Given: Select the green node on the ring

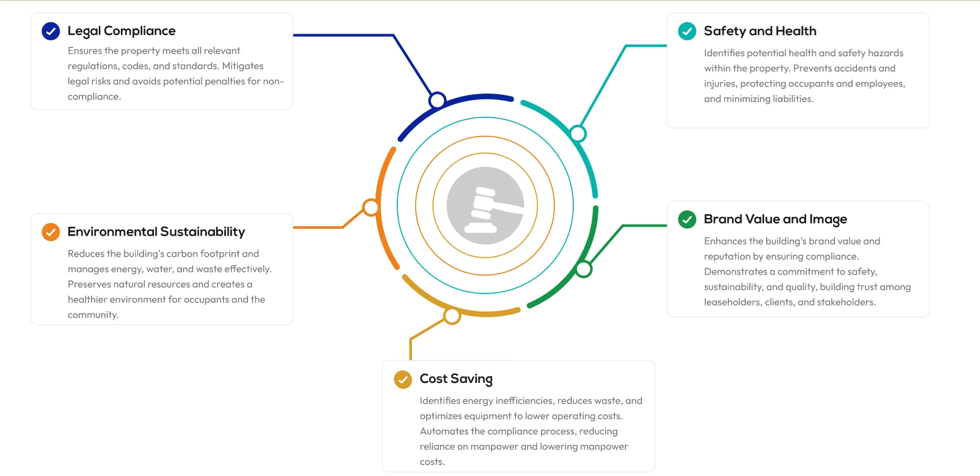Looking at the screenshot, I should click(x=583, y=269).
